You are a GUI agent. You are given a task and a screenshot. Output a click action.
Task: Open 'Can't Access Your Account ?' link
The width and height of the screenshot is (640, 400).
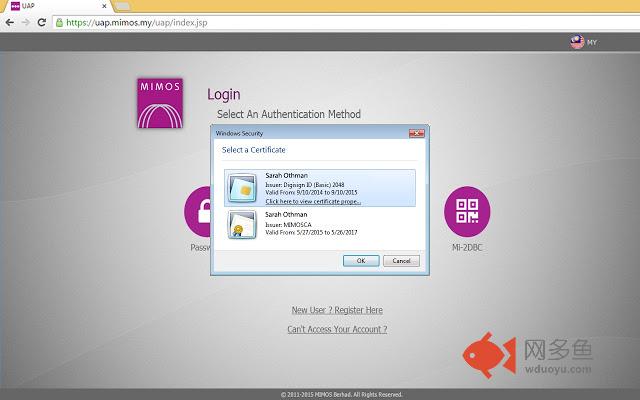[337, 329]
